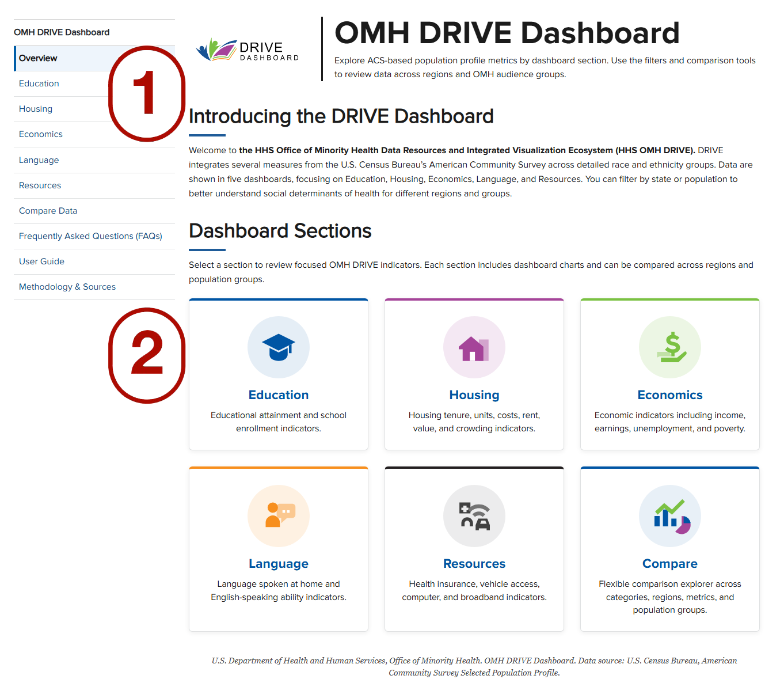Click the bold HHS OMH DRIVE welcome text

[467, 150]
